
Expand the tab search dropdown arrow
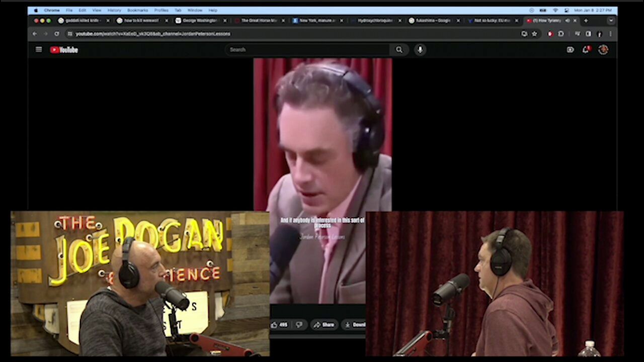point(611,21)
